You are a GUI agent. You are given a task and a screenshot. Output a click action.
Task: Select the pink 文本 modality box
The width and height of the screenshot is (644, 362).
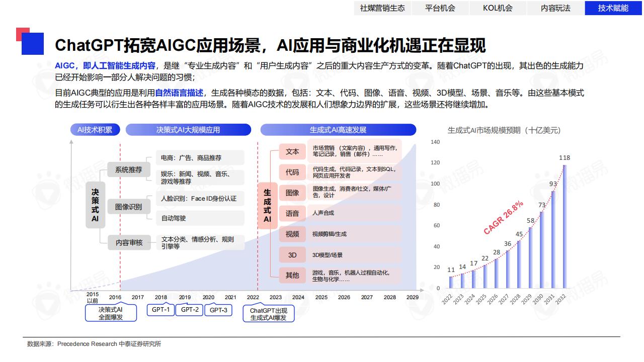point(292,151)
